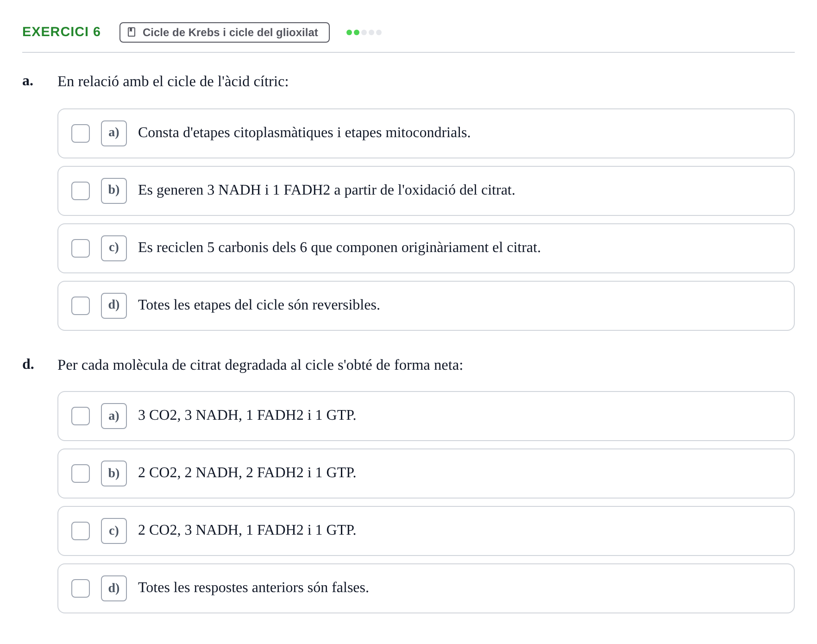The width and height of the screenshot is (817, 644).
Task: Select the checkbox for '3 CO2, 3 NADH, 1 FADH2 i 1 GTP'
Action: [81, 416]
